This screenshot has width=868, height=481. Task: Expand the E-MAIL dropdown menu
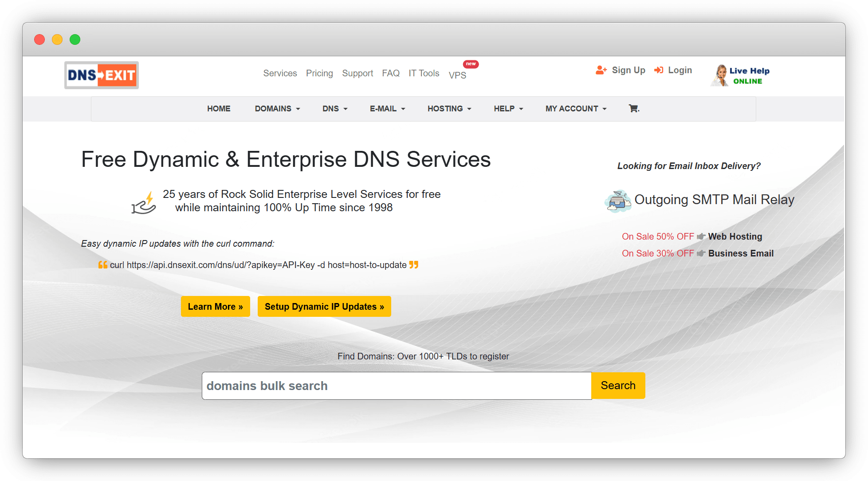(387, 109)
